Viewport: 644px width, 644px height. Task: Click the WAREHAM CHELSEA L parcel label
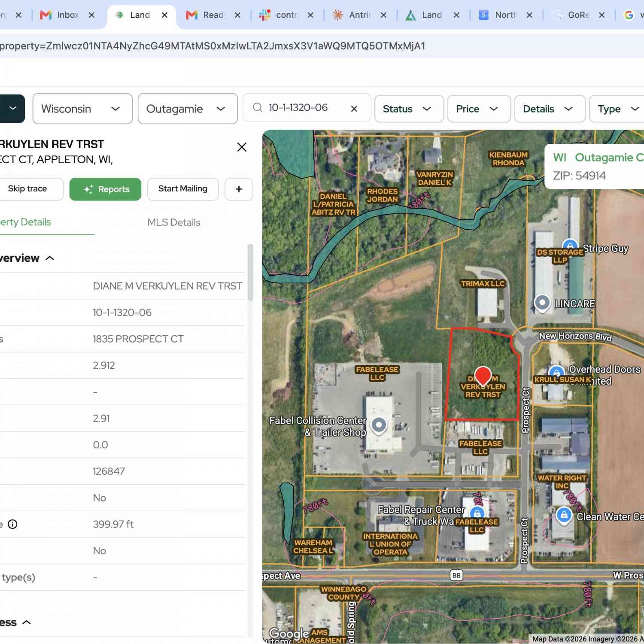coord(313,547)
